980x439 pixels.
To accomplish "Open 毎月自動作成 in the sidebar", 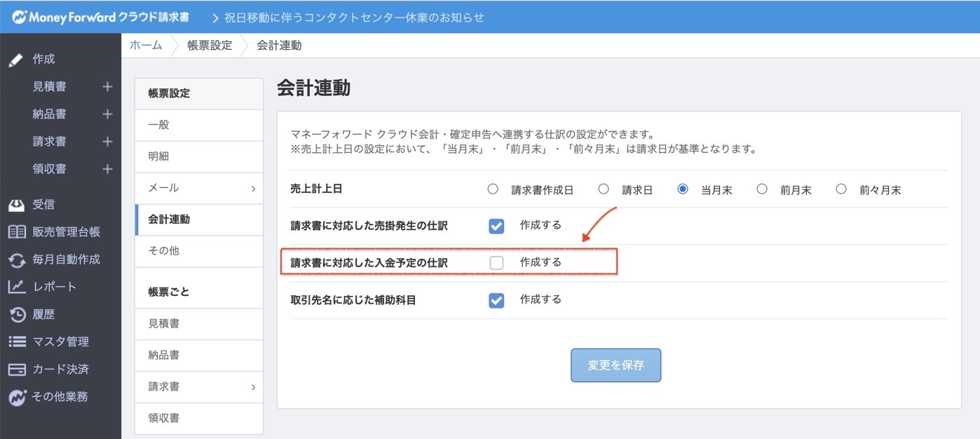I will pyautogui.click(x=66, y=259).
